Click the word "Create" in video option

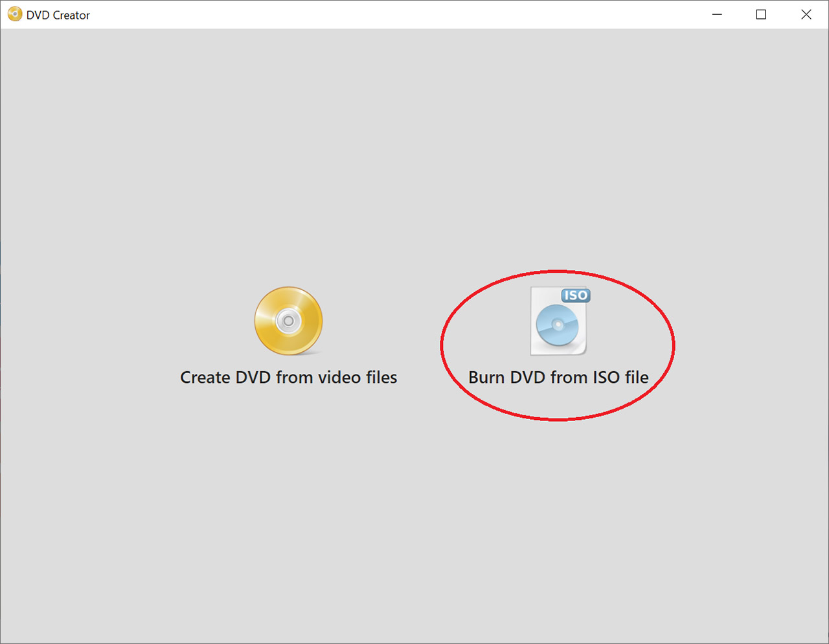[205, 377]
